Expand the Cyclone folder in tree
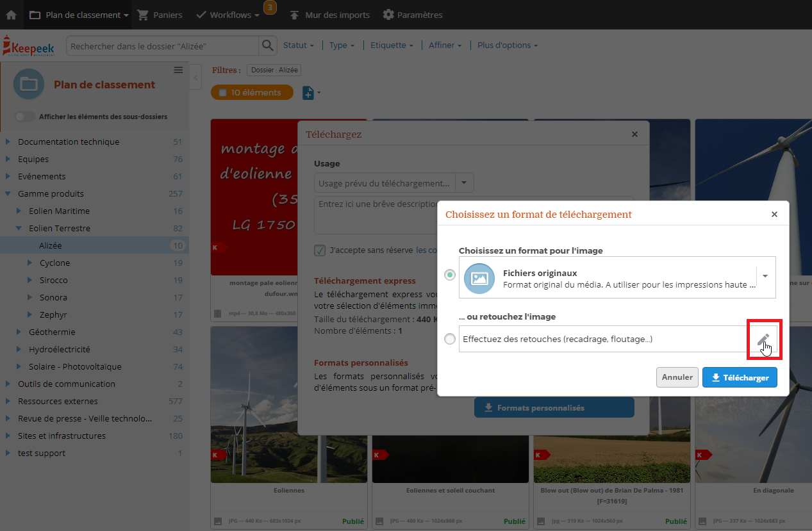The width and height of the screenshot is (812, 531). (30, 263)
